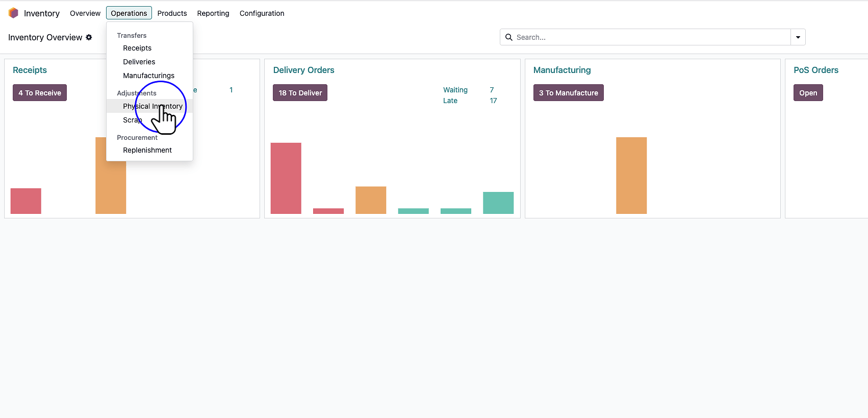The height and width of the screenshot is (418, 868).
Task: Click the search magnifier icon
Action: [508, 37]
